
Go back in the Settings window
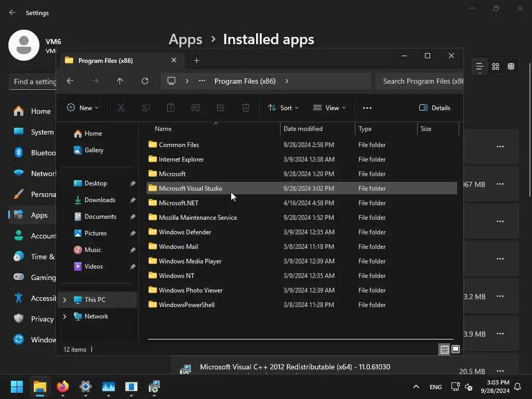click(x=12, y=12)
